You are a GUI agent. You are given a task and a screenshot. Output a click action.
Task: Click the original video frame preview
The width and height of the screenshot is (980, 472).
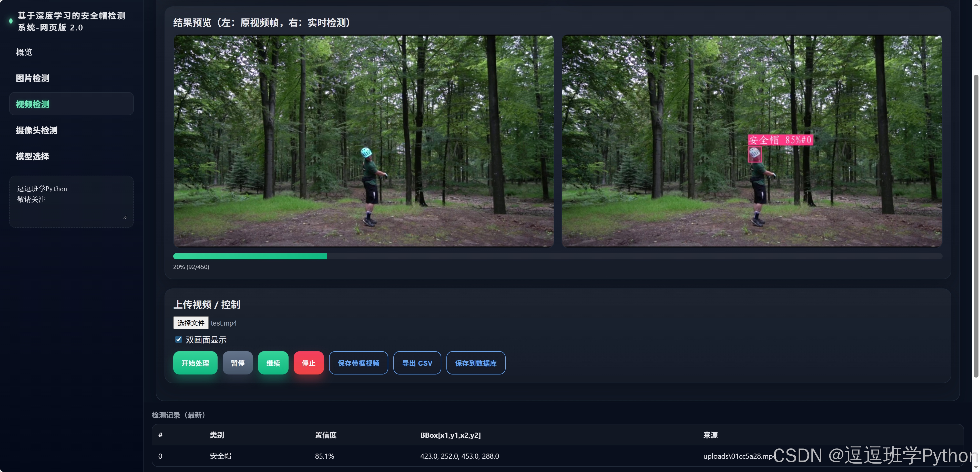pos(363,141)
